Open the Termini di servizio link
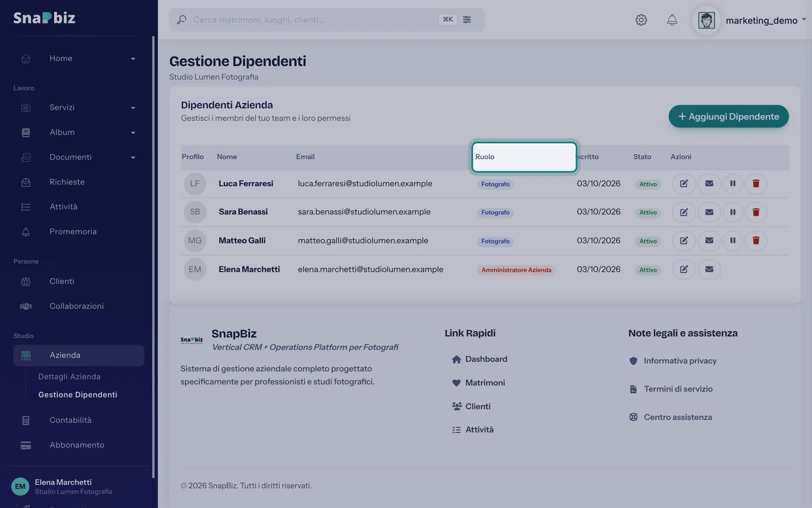This screenshot has height=508, width=812. [x=671, y=389]
